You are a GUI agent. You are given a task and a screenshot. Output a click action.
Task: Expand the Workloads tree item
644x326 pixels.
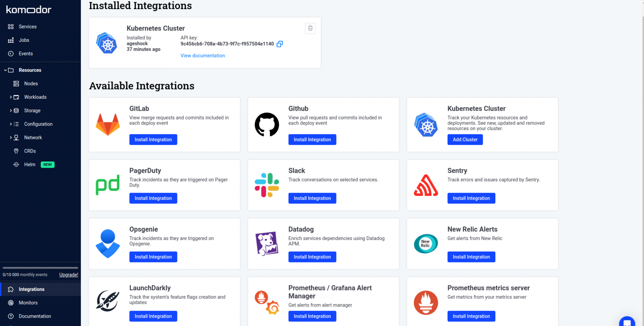[x=11, y=97]
